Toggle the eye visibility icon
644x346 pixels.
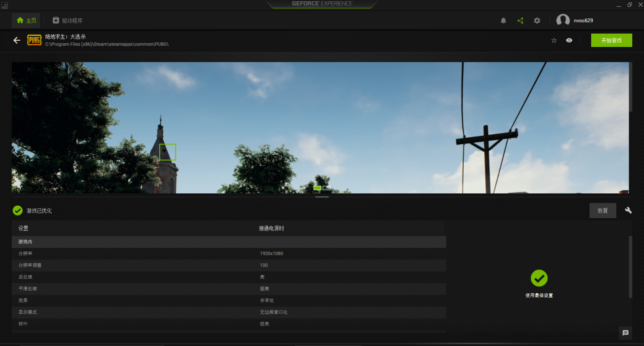[x=569, y=40]
